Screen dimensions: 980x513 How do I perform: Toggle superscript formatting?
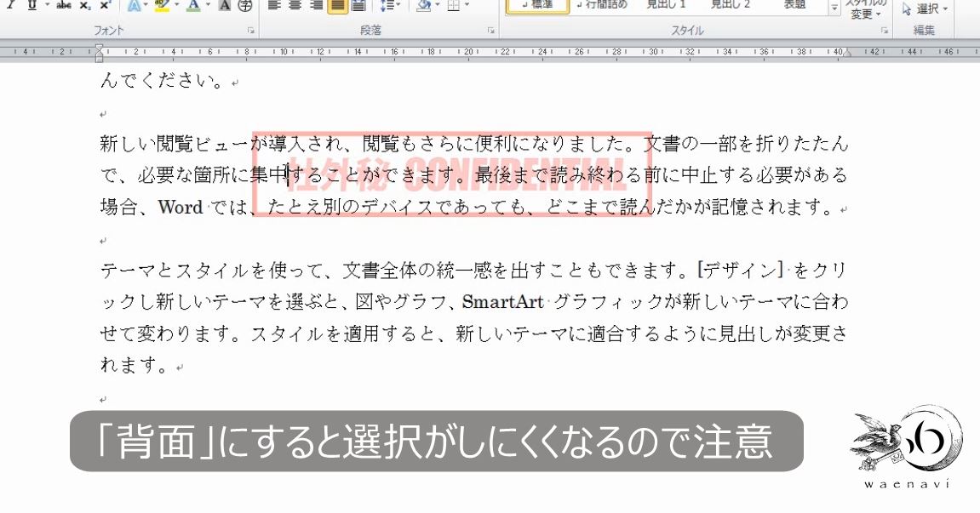point(106,5)
